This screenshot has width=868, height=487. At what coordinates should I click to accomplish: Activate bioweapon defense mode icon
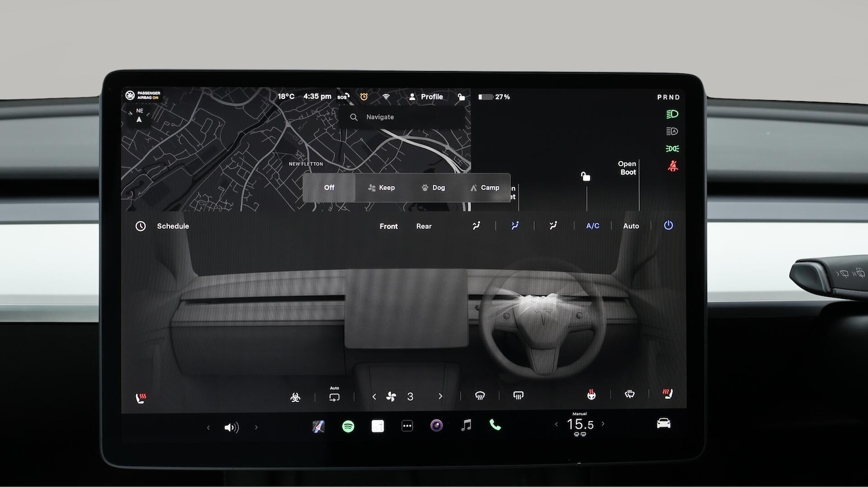click(x=295, y=397)
